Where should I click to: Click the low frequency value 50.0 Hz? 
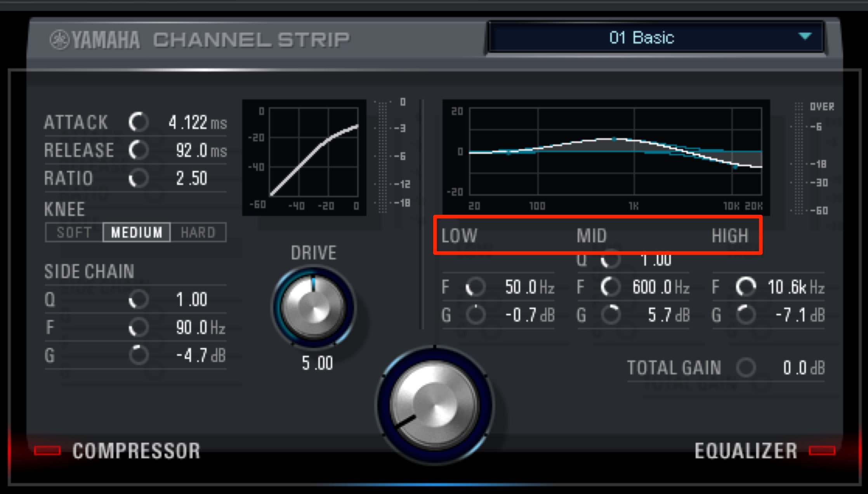pyautogui.click(x=530, y=287)
